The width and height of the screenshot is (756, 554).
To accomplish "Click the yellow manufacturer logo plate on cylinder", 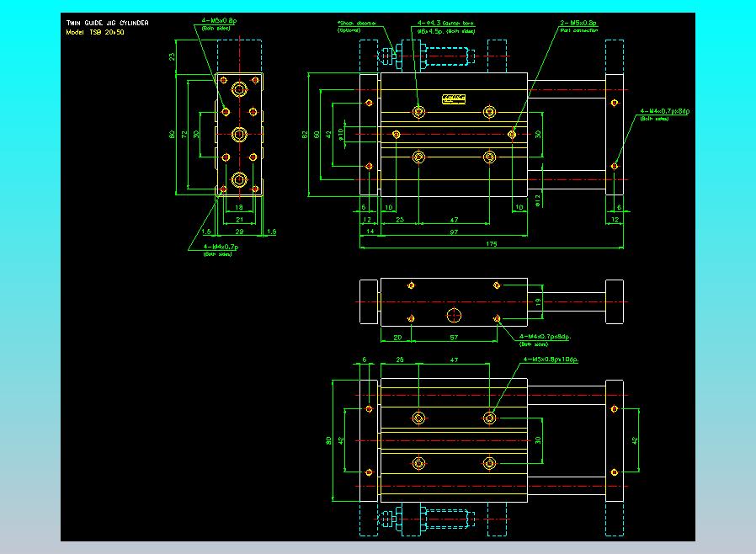I will coord(454,99).
